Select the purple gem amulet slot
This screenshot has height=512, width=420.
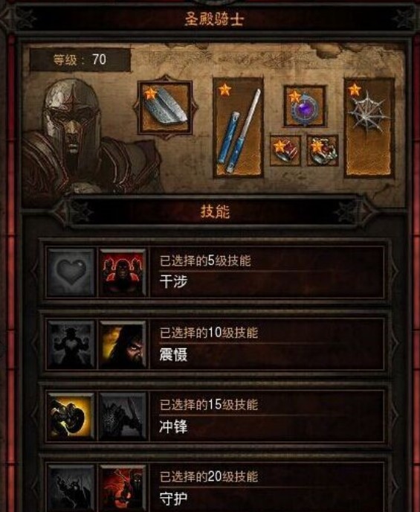[x=305, y=106]
